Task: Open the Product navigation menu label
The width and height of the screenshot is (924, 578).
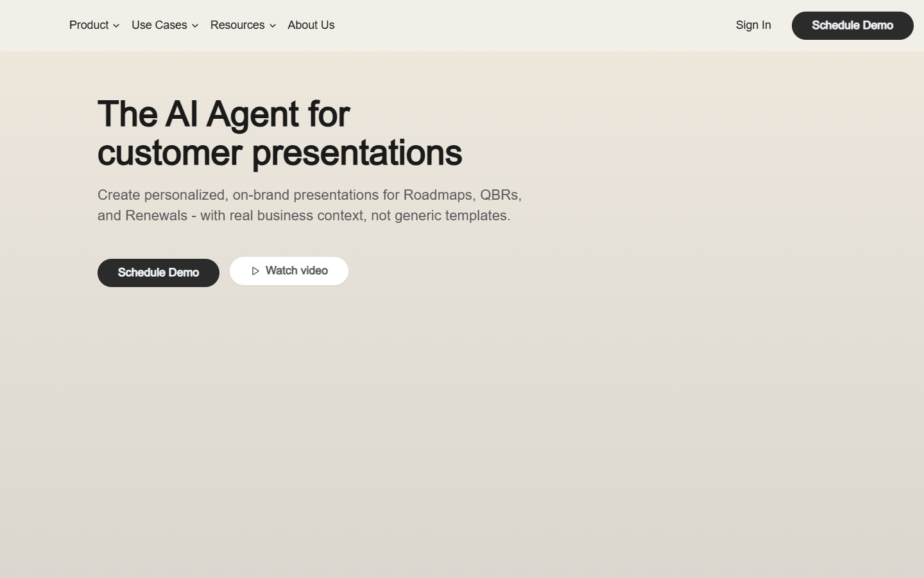Action: (89, 25)
